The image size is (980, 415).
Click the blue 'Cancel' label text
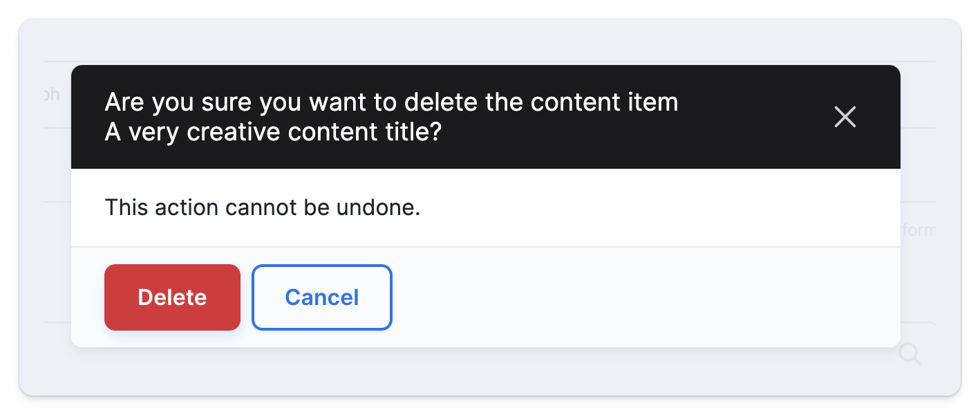pyautogui.click(x=322, y=297)
